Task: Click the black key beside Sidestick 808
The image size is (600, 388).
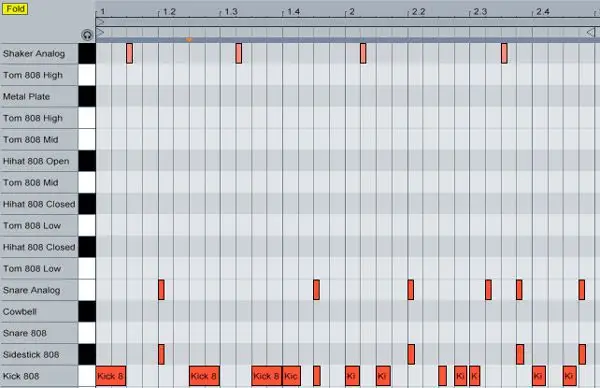Action: pos(87,354)
